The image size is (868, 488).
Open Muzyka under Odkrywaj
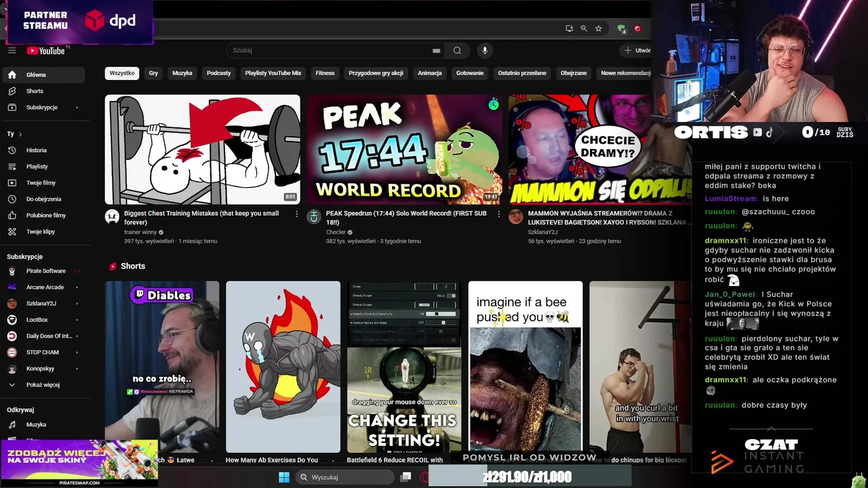[x=43, y=425]
